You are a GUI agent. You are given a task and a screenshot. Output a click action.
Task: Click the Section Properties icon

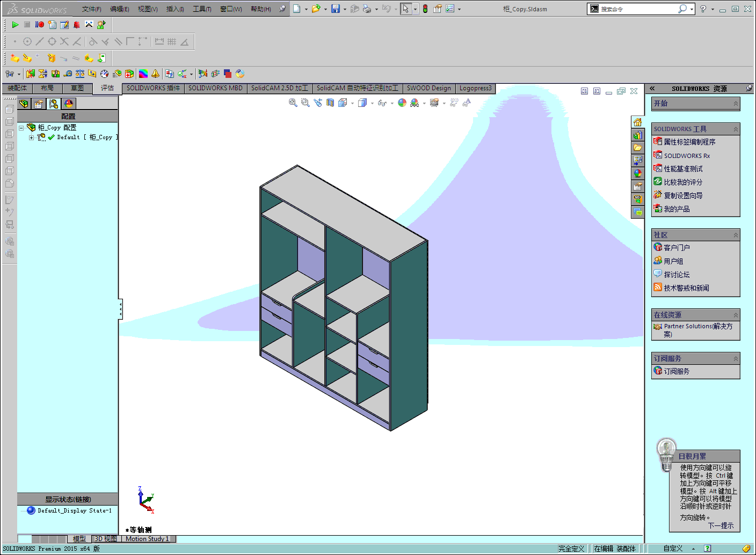coord(92,74)
